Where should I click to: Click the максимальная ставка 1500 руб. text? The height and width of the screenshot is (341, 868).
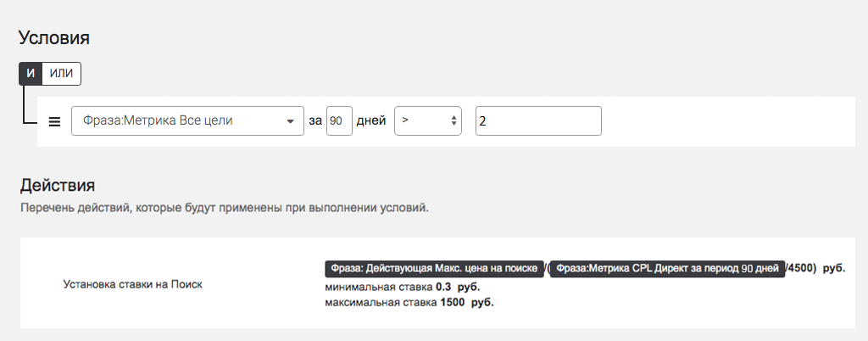tap(409, 303)
